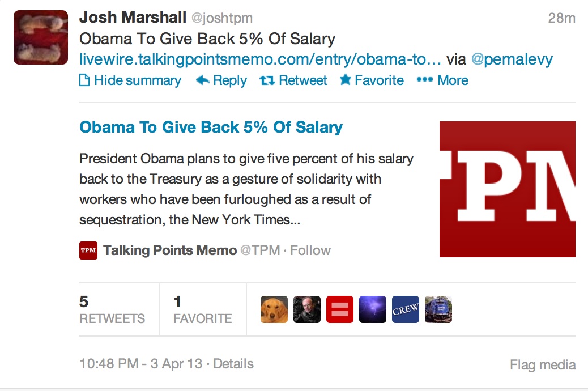Click the large red TPM logo thumbnail

[x=507, y=189]
